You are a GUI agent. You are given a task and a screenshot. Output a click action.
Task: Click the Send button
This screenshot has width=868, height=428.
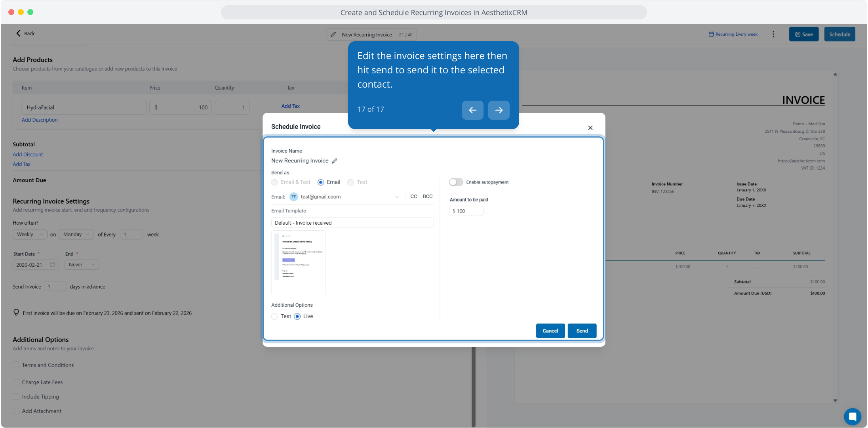coord(582,331)
